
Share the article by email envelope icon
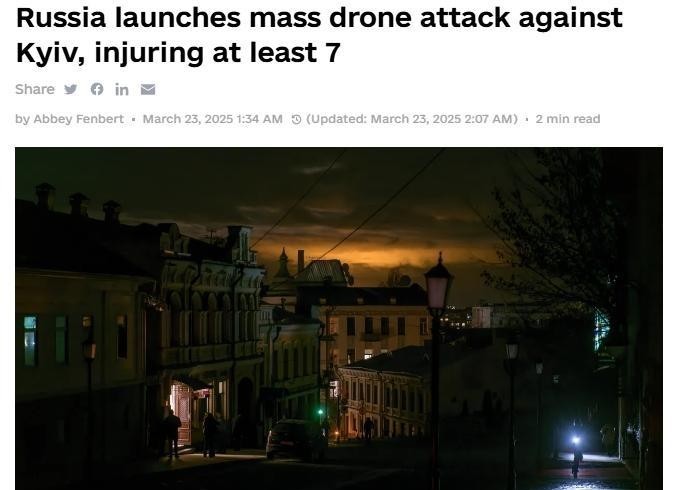(148, 89)
